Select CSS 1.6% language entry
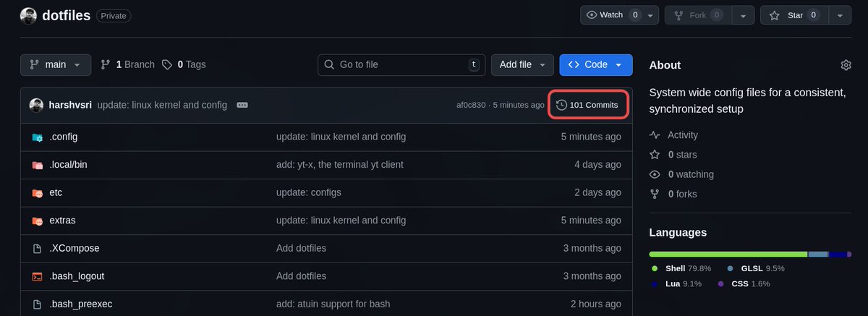Screen dimensions: 868x316 [744, 283]
